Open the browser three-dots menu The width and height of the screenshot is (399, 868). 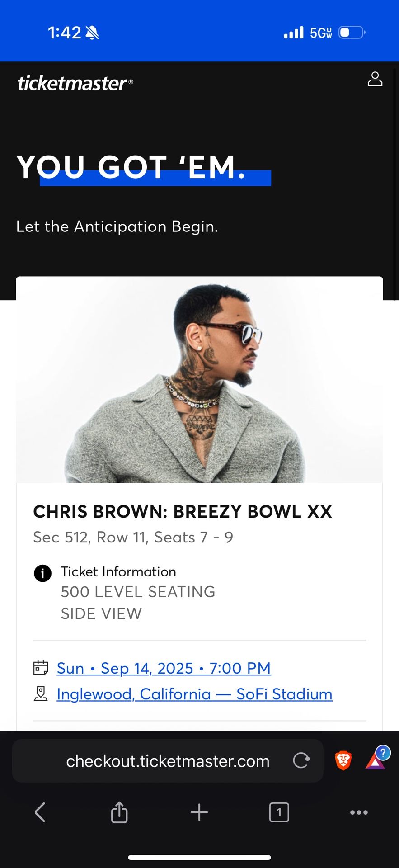(359, 812)
